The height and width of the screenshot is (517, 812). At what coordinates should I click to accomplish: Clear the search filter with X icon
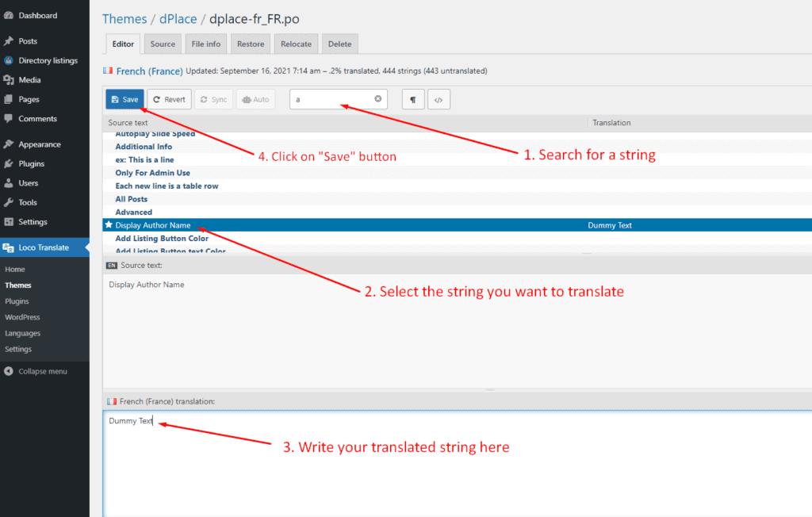click(378, 99)
